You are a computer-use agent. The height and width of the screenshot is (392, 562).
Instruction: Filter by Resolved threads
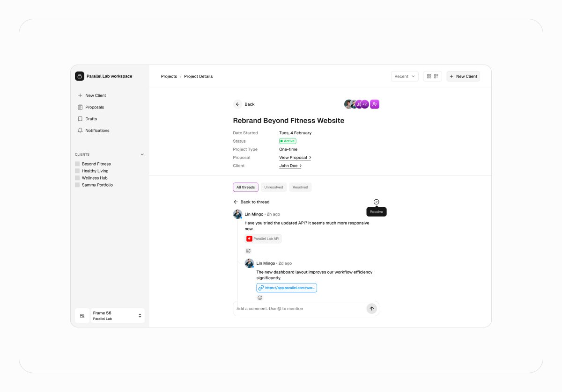(x=300, y=187)
